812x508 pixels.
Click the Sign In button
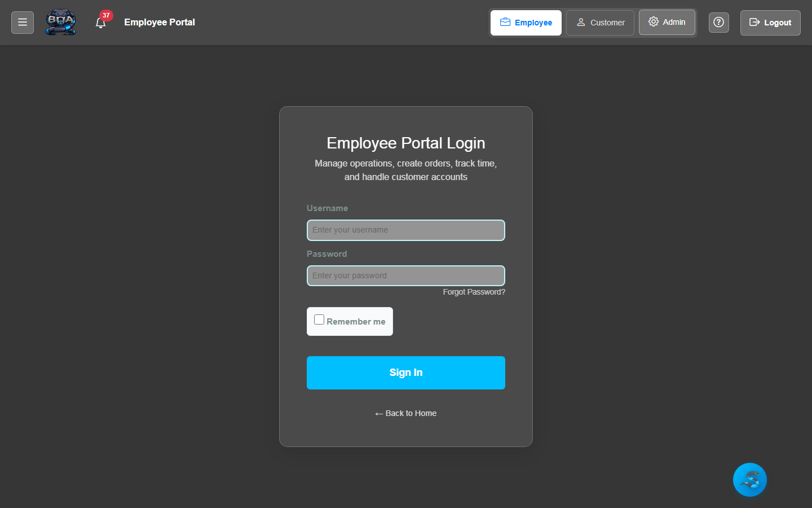point(405,373)
